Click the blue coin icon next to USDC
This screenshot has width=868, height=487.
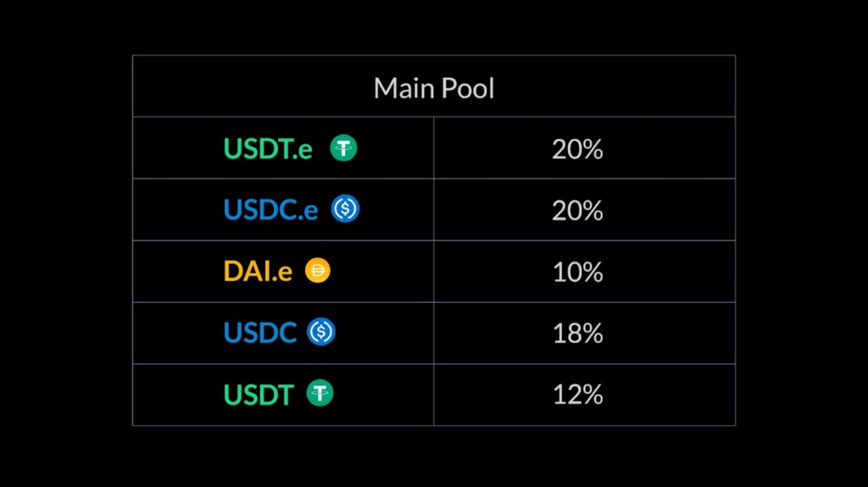(x=321, y=332)
